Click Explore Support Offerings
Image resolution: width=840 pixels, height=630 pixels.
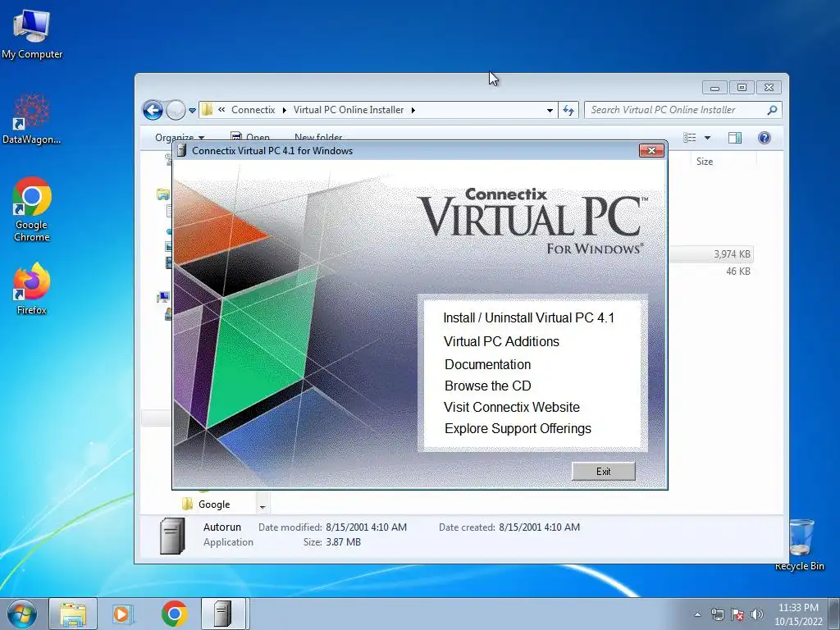(x=518, y=428)
